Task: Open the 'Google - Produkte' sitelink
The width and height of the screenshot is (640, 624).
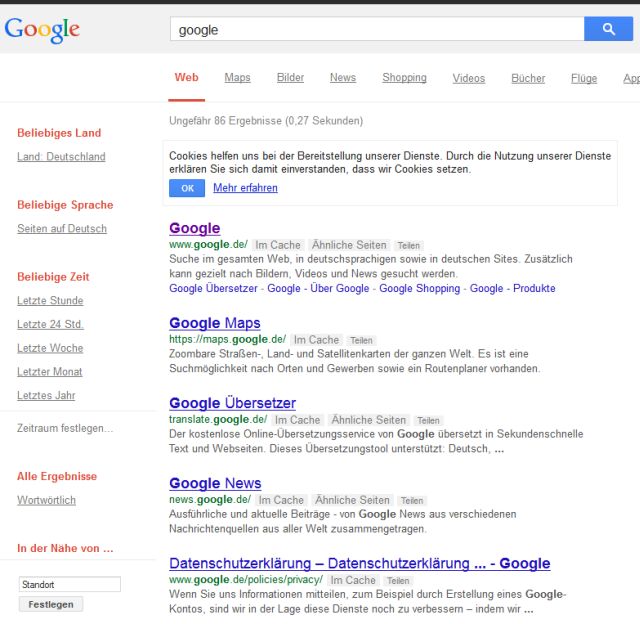Action: click(x=513, y=288)
